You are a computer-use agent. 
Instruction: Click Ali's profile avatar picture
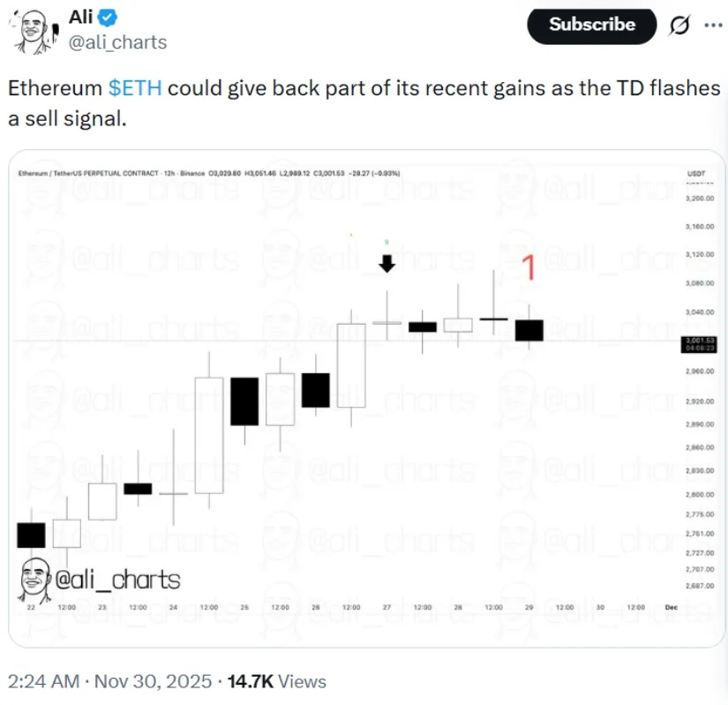tap(32, 32)
